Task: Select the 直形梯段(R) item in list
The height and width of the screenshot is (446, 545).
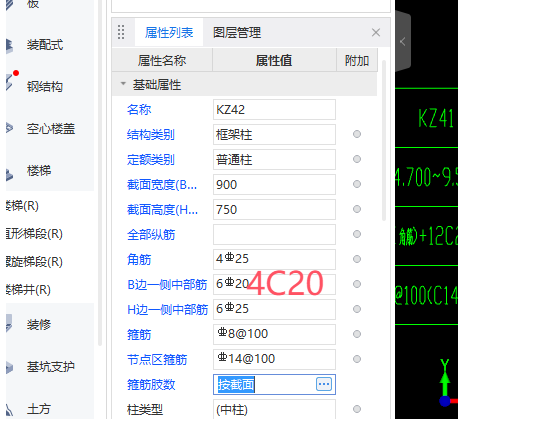Action: pyautogui.click(x=34, y=234)
